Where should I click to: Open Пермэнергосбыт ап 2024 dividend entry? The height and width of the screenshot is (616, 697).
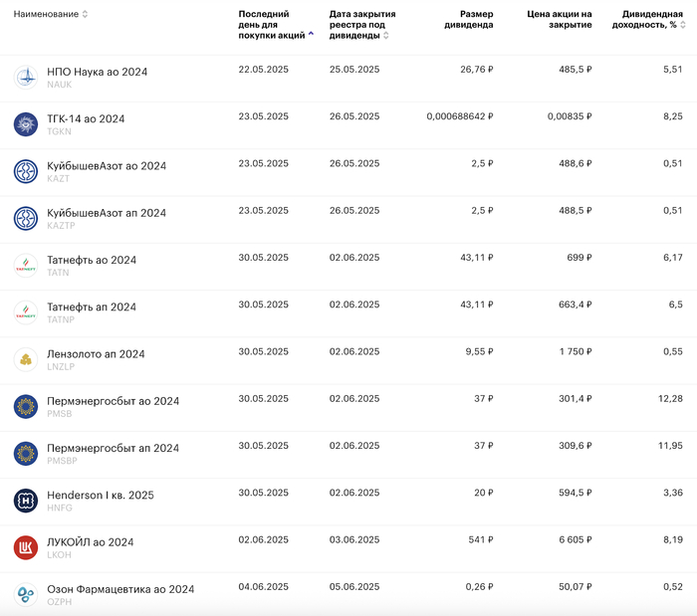pos(113,448)
